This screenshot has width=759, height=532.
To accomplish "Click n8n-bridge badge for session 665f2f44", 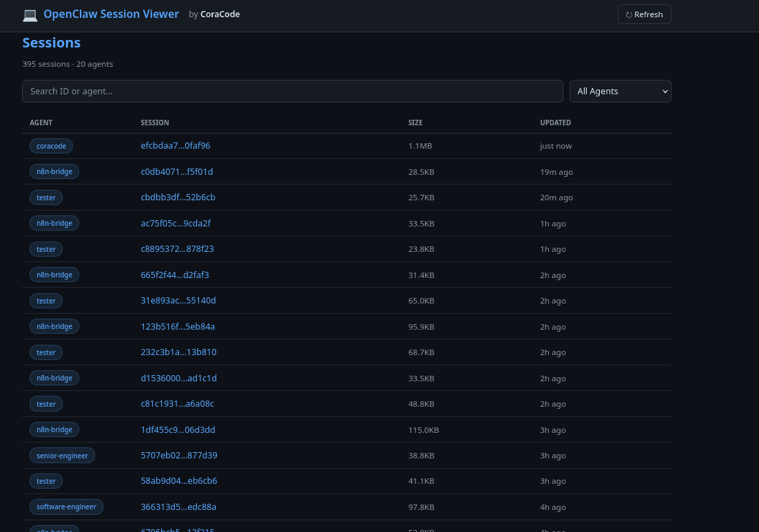I will point(54,275).
